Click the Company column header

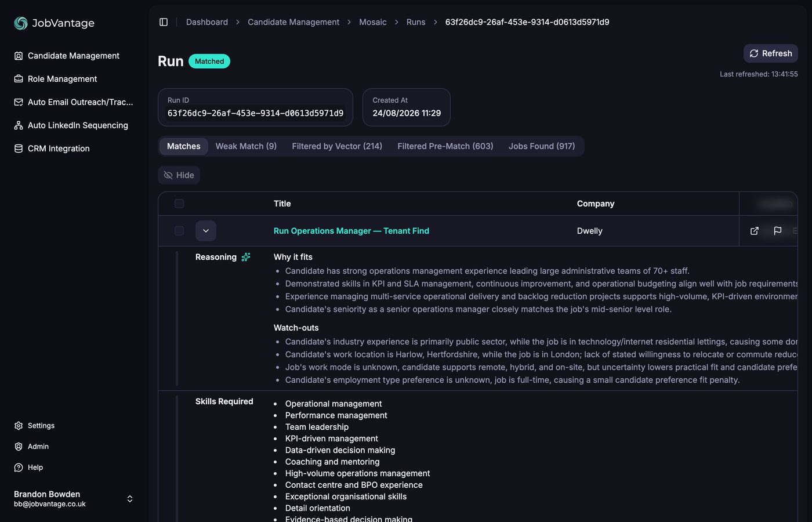click(x=596, y=204)
